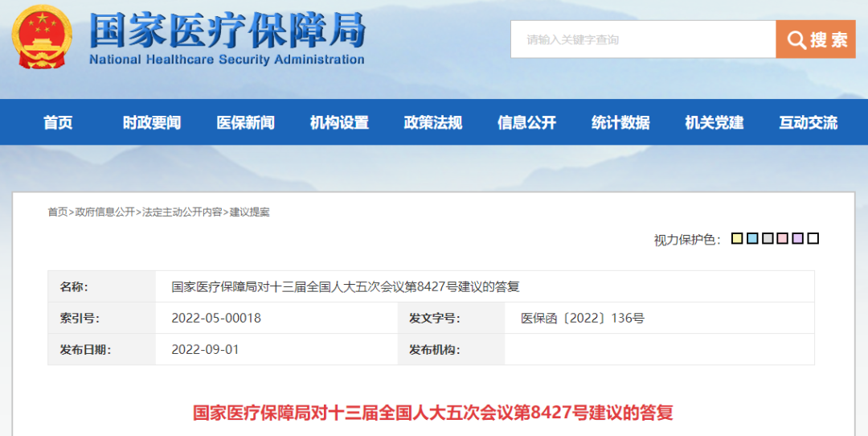This screenshot has width=868, height=436.
Task: Click the 政府信息公开 breadcrumb link
Action: point(105,212)
